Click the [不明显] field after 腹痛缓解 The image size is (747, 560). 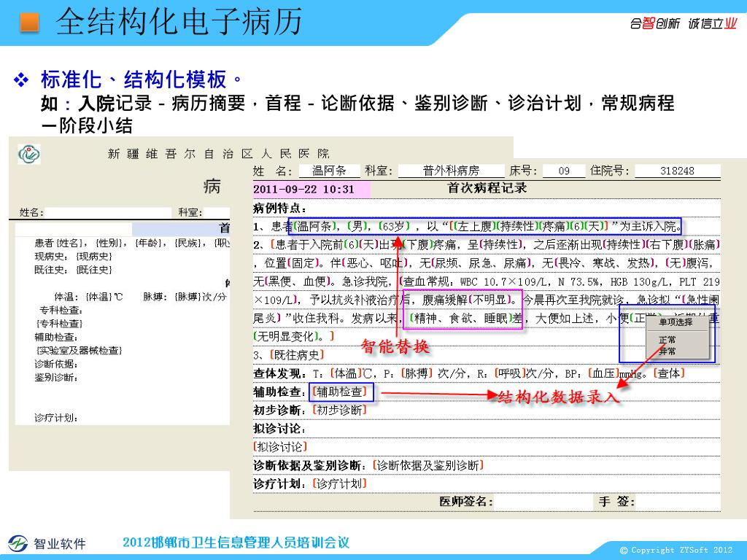point(491,300)
